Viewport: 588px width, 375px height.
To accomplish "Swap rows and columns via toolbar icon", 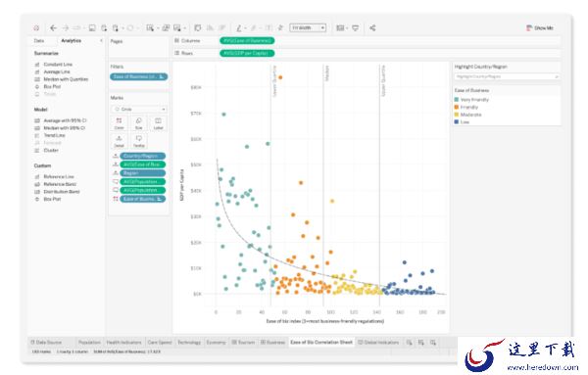I will pos(198,28).
